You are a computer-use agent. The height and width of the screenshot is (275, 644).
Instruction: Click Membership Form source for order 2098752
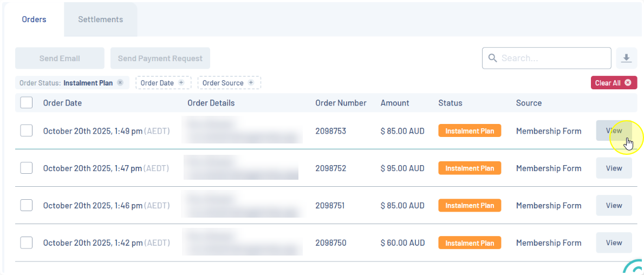pos(549,168)
